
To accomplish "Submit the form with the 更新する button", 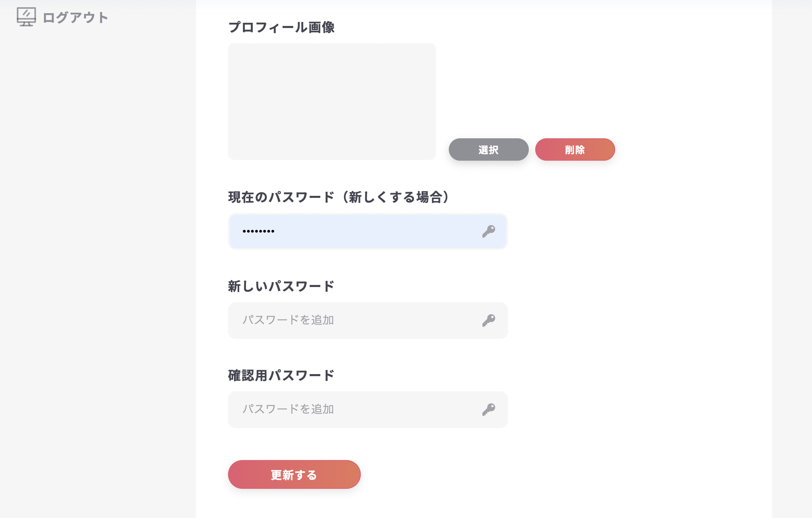I will pos(294,474).
